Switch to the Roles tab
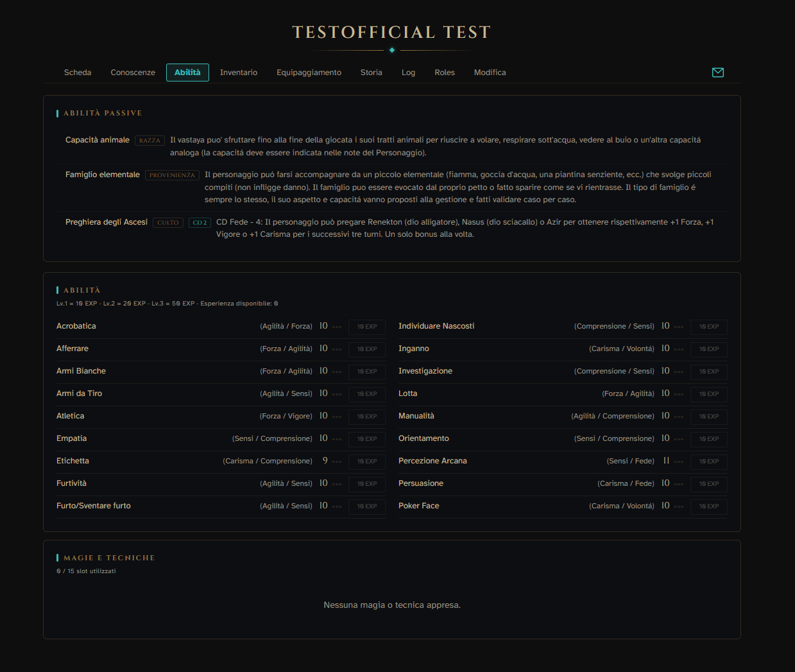This screenshot has width=795, height=672. [x=445, y=73]
